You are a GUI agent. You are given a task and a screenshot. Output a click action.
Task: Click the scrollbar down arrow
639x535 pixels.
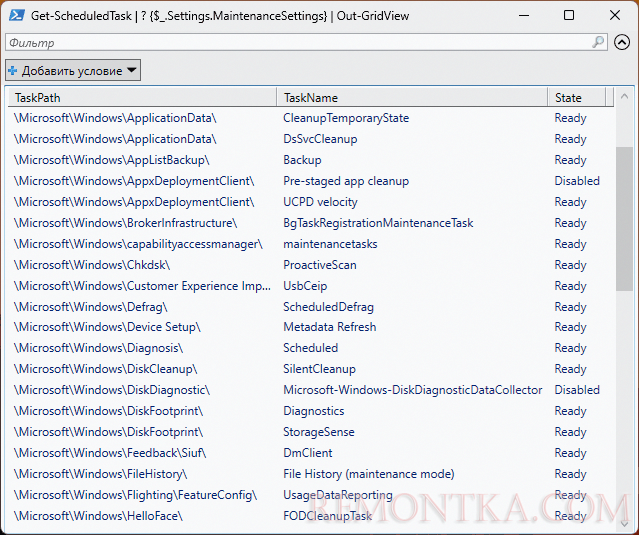click(624, 523)
